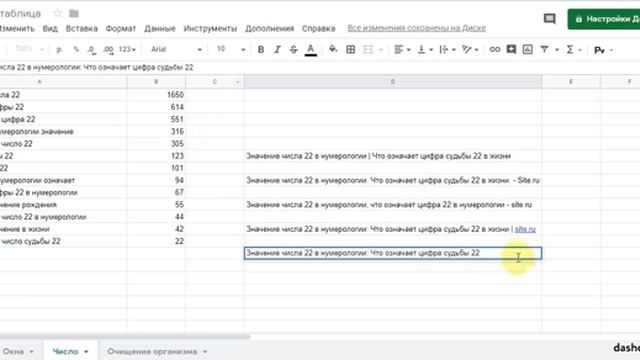Open the Число sheet tab menu arrow

pos(86,351)
